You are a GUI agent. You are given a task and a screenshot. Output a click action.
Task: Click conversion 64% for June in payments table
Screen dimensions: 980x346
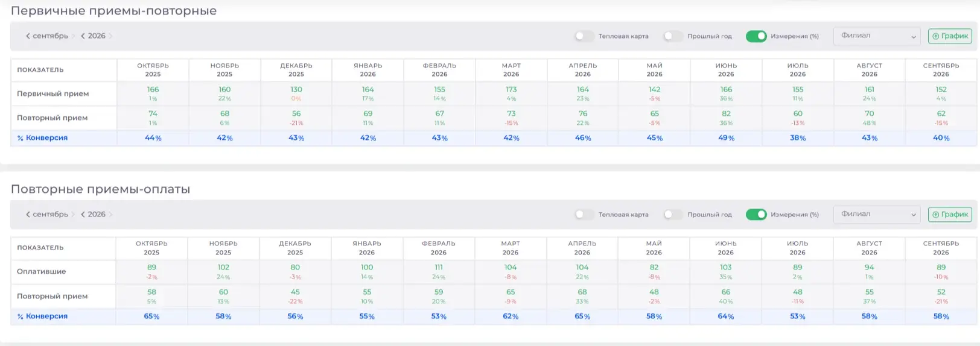[726, 316]
